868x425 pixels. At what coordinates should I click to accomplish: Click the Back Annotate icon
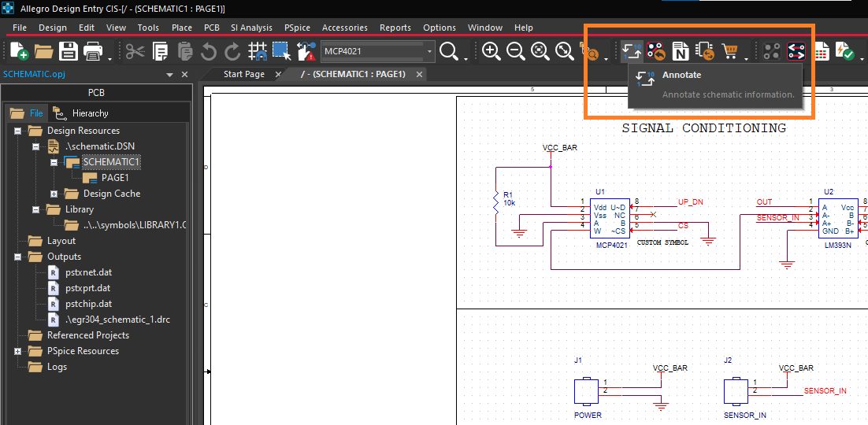[x=656, y=51]
